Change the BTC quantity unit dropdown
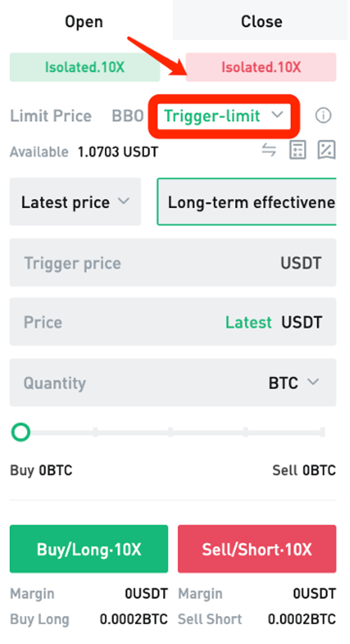This screenshot has width=350, height=644. coord(294,383)
